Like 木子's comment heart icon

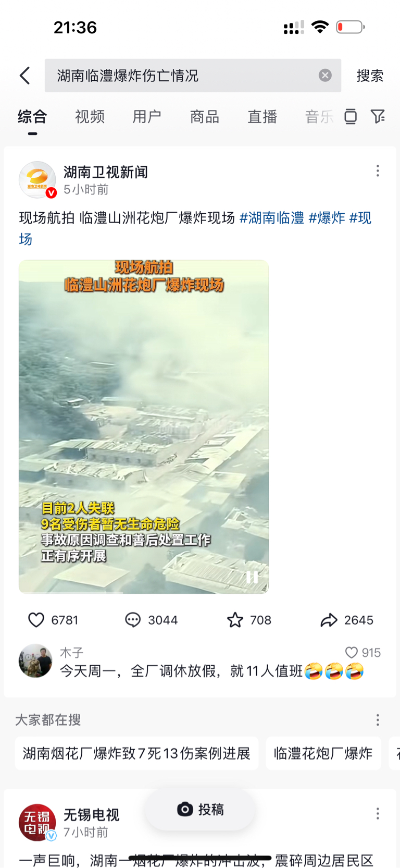(x=352, y=652)
